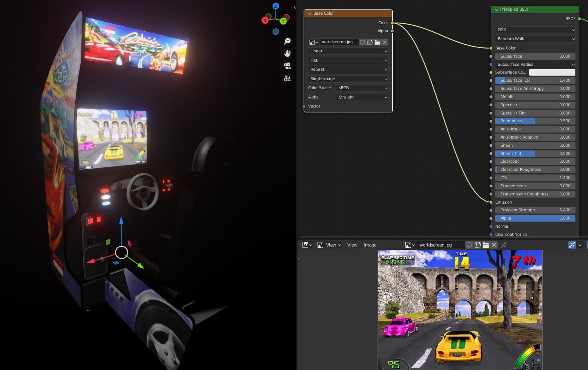Select the Zoom tool icon in viewport sidebar
Viewport: 588px width, 370px height.
(287, 41)
